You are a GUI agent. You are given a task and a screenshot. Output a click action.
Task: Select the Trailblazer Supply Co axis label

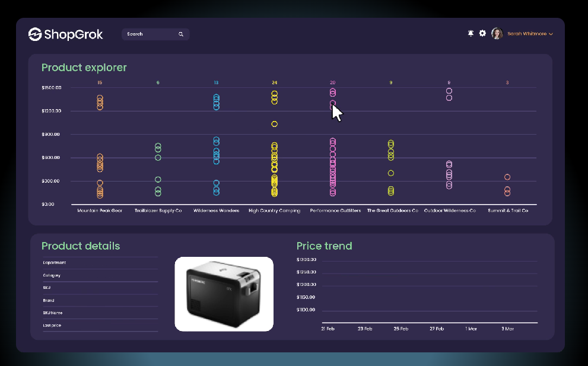158,211
